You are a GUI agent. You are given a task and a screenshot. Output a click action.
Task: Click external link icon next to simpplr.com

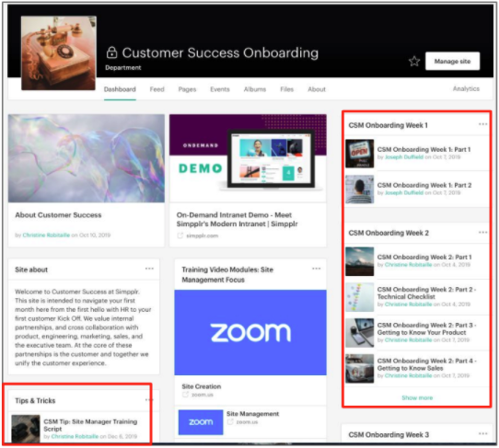[x=180, y=235]
